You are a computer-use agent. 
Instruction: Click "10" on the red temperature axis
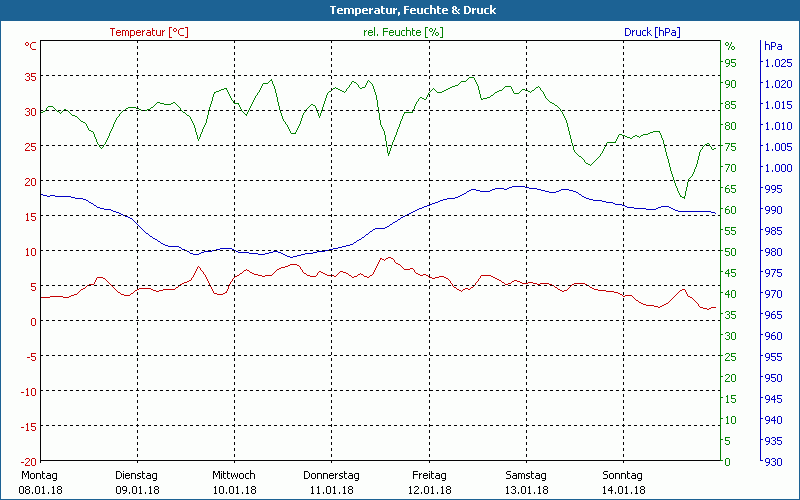31,252
